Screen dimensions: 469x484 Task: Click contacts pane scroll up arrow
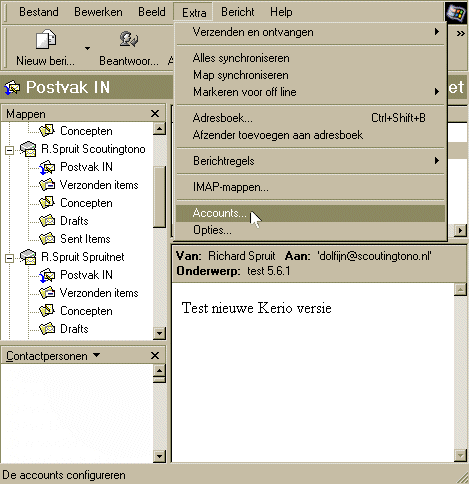click(x=159, y=370)
